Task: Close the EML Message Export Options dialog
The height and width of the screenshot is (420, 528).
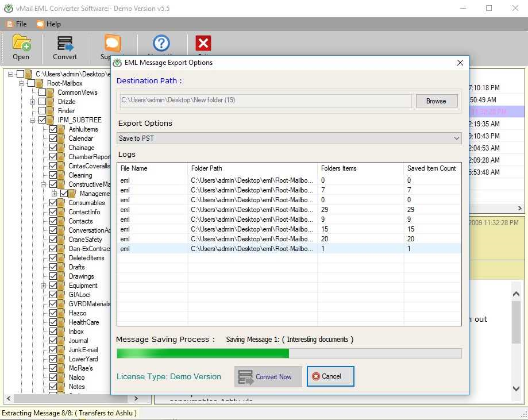Action: click(460, 63)
